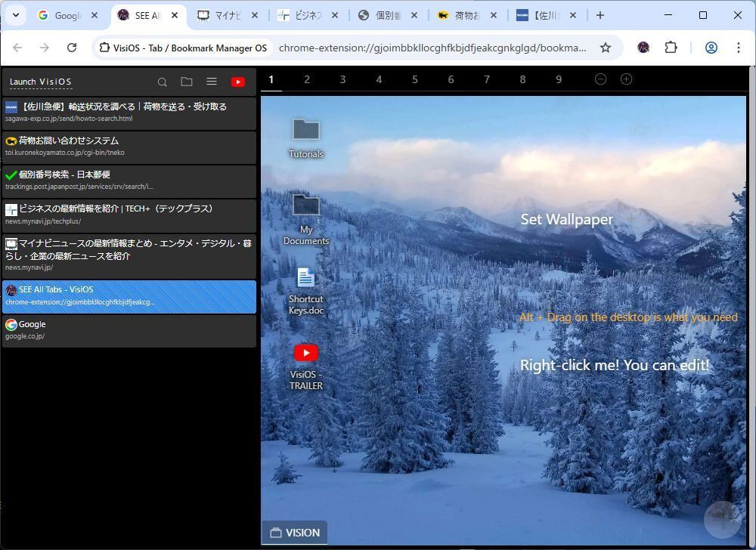Click the VISION button at bottom
This screenshot has height=550, width=756.
coord(295,533)
